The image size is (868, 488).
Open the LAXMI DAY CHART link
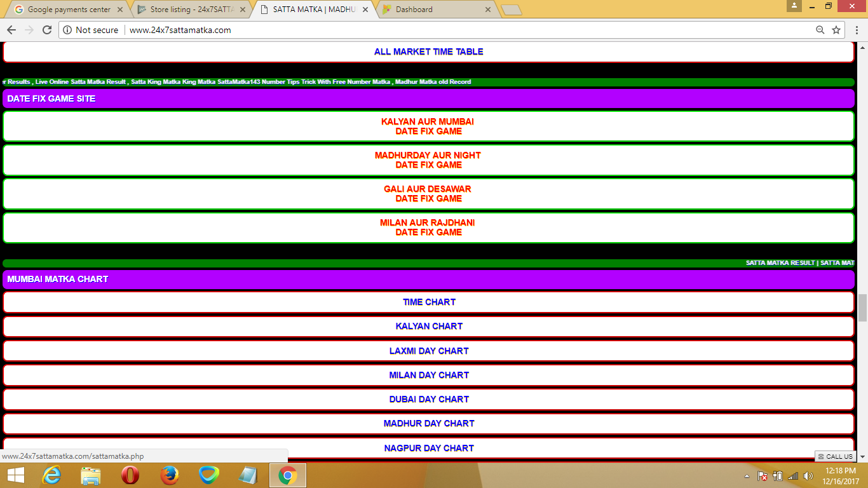[428, 351]
